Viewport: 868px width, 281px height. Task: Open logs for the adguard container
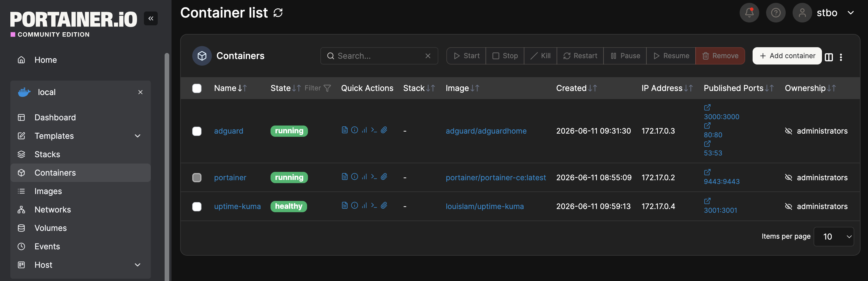pyautogui.click(x=344, y=130)
